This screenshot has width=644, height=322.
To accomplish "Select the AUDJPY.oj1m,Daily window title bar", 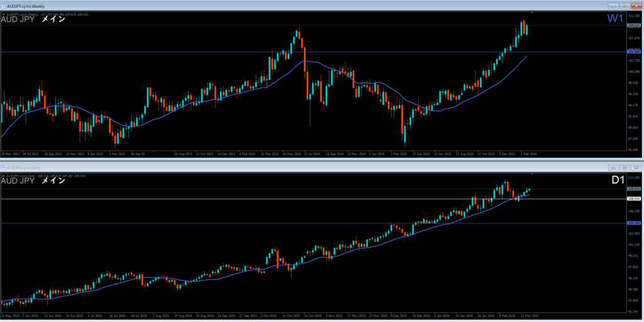I will 252,168.
